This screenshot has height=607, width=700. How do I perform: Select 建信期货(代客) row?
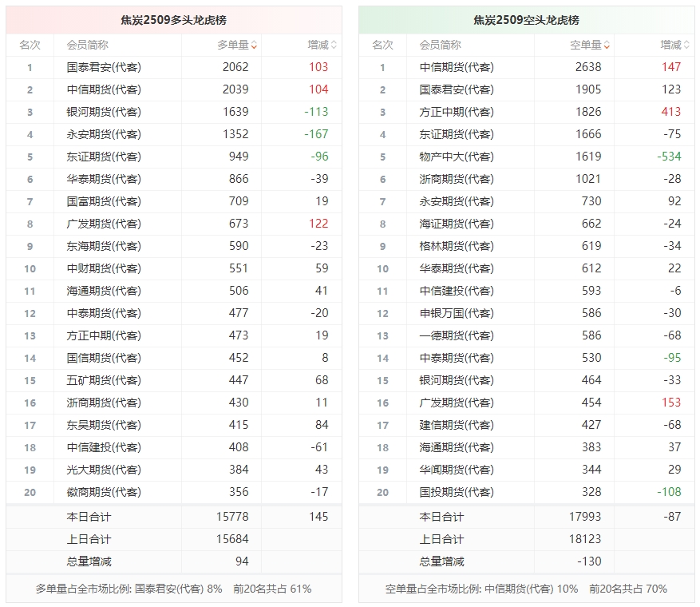click(x=527, y=425)
